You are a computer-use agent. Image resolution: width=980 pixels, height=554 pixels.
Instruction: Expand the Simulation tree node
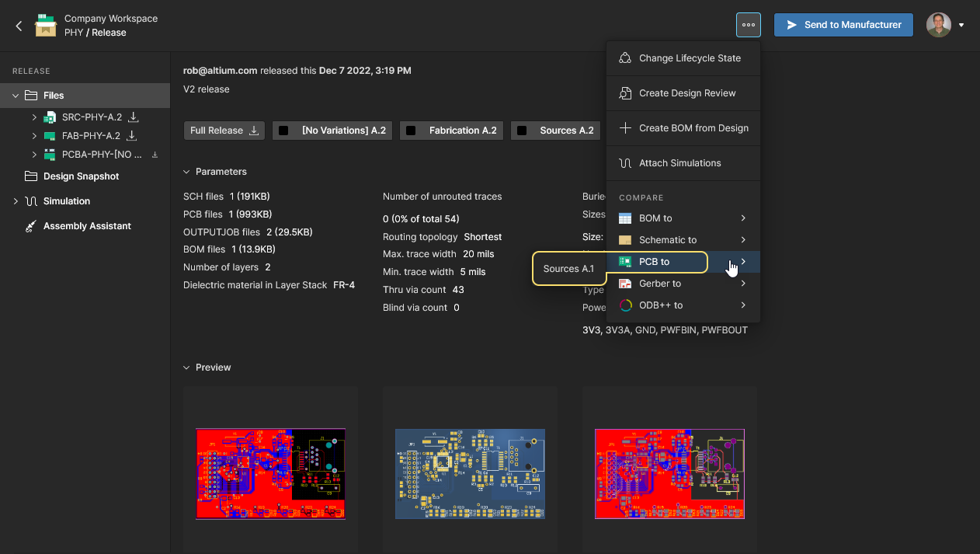tap(16, 201)
